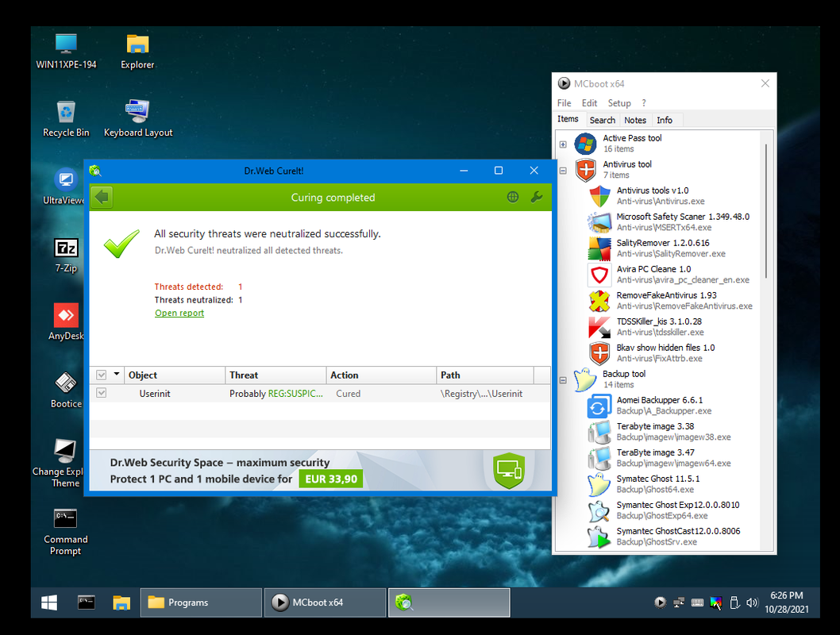Open the MCboot Setup menu
Image resolution: width=840 pixels, height=635 pixels.
[x=619, y=103]
